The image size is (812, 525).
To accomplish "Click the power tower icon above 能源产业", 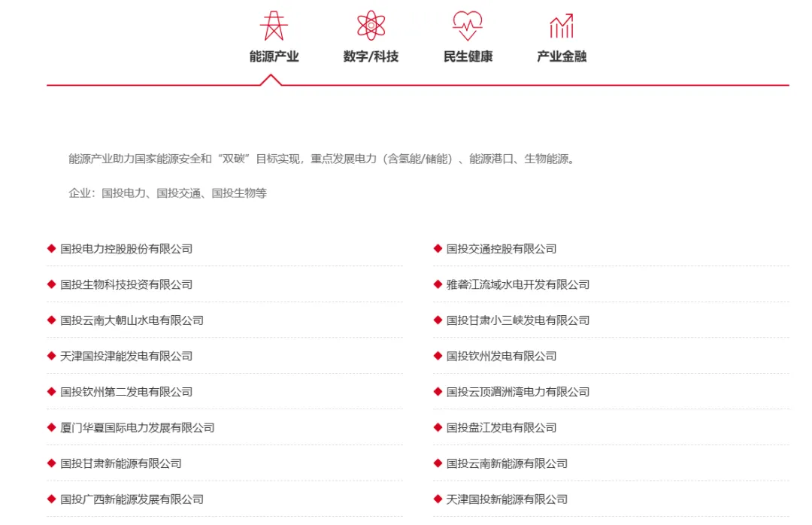I will coord(274,26).
